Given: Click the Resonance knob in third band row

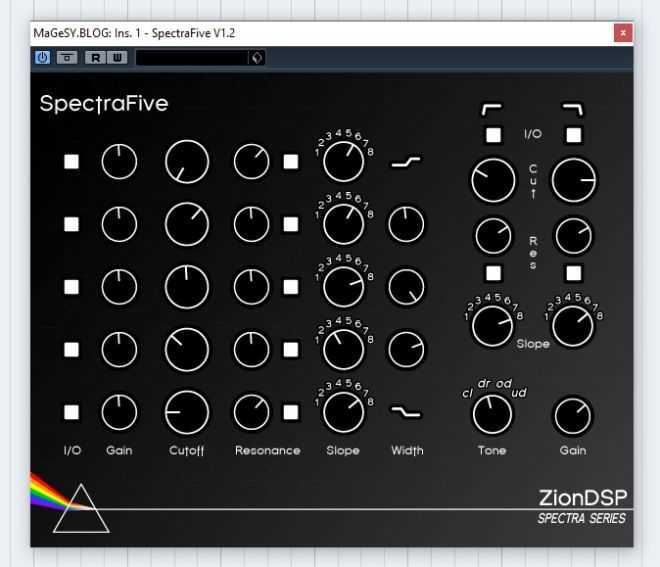Looking at the screenshot, I should (251, 287).
